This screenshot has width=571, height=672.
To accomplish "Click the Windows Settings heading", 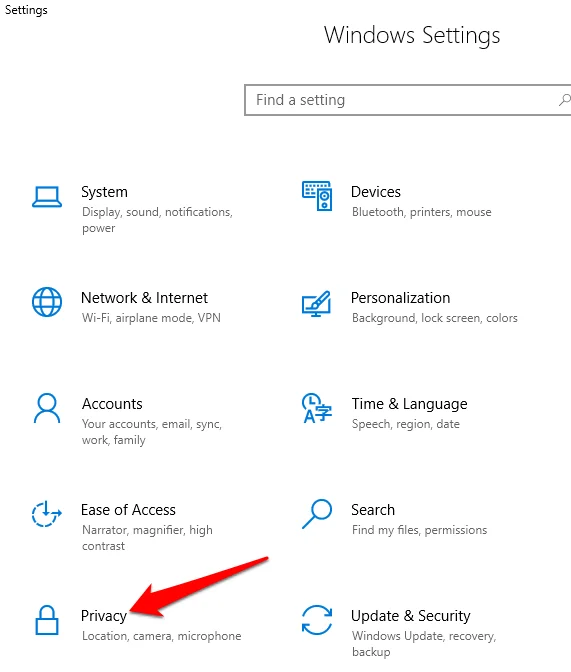I will point(412,35).
